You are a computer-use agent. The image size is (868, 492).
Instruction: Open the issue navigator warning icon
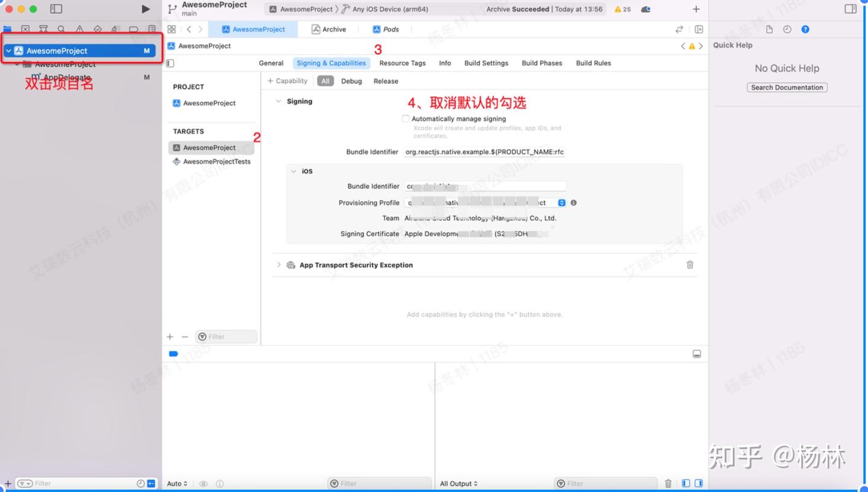(x=80, y=29)
